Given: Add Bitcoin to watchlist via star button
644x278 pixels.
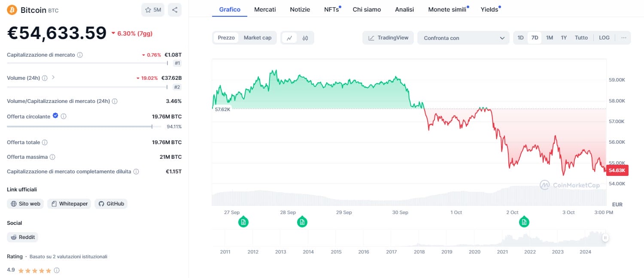Looking at the screenshot, I should pyautogui.click(x=153, y=10).
